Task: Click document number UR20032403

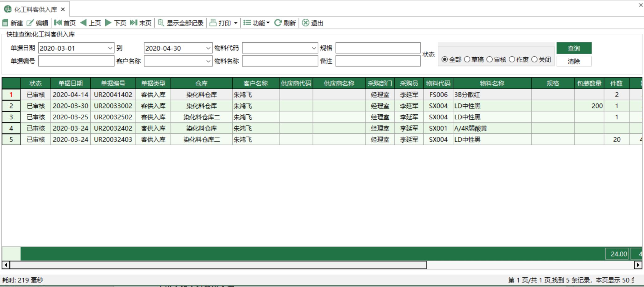Action: point(113,140)
